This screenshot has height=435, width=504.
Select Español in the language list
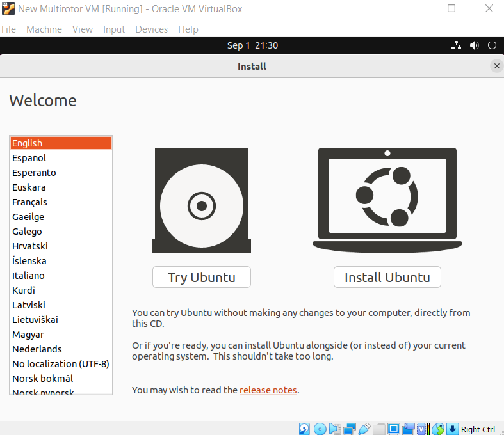[61, 158]
